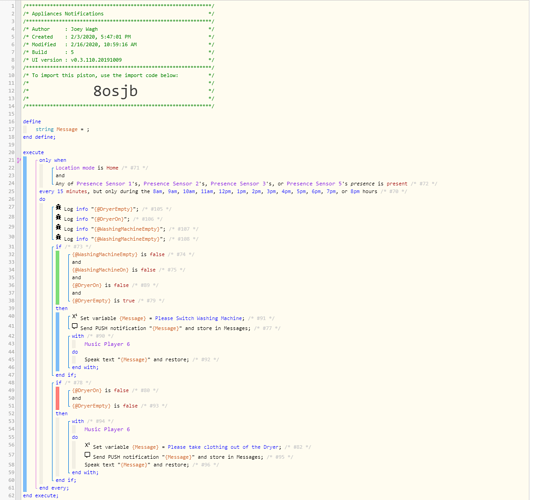533x500 pixels.
Task: Select the Speak text Message action on line 45
Action: click(x=136, y=360)
